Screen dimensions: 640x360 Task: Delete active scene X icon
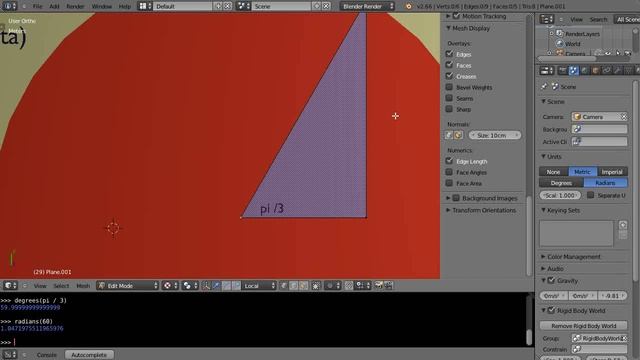pos(326,6)
